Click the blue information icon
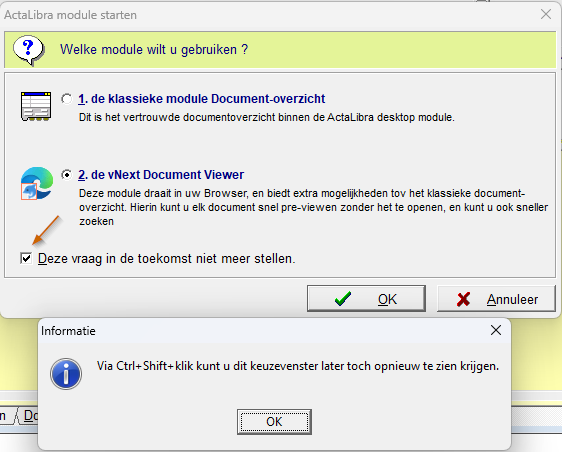This screenshot has height=452, width=562. (66, 374)
